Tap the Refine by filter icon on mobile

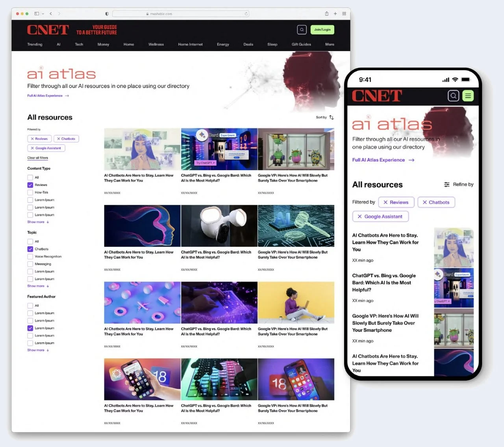447,184
